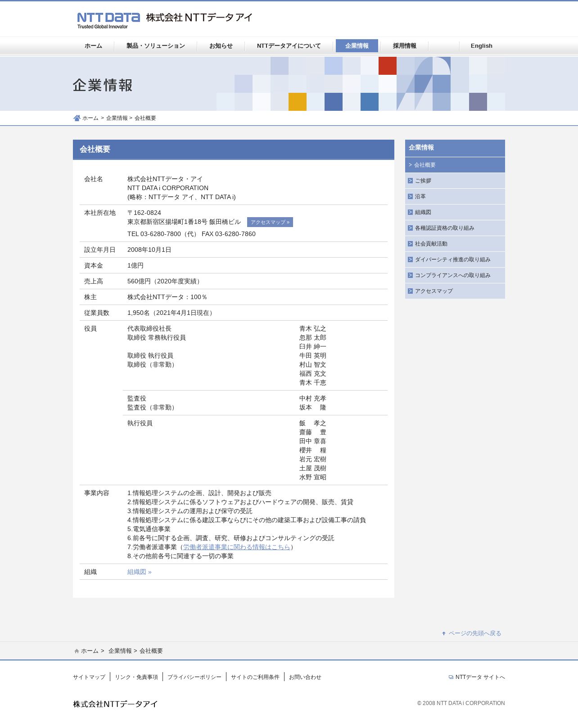The height and width of the screenshot is (728, 578).
Task: Click the NTT DATA logo in header
Action: point(108,20)
